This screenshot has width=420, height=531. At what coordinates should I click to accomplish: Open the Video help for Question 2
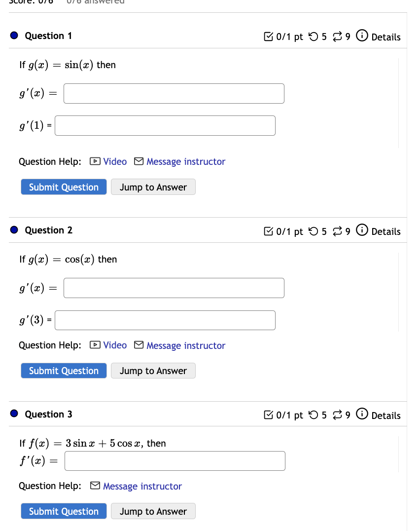tap(114, 345)
